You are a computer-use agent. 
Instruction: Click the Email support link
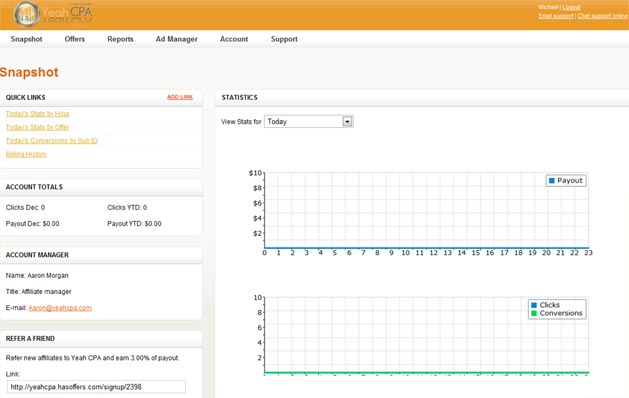coord(556,16)
